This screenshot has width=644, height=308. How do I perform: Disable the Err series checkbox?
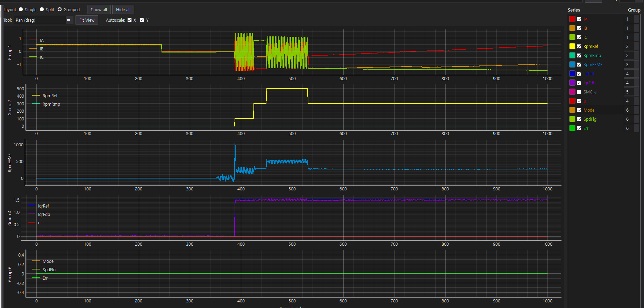pos(579,128)
